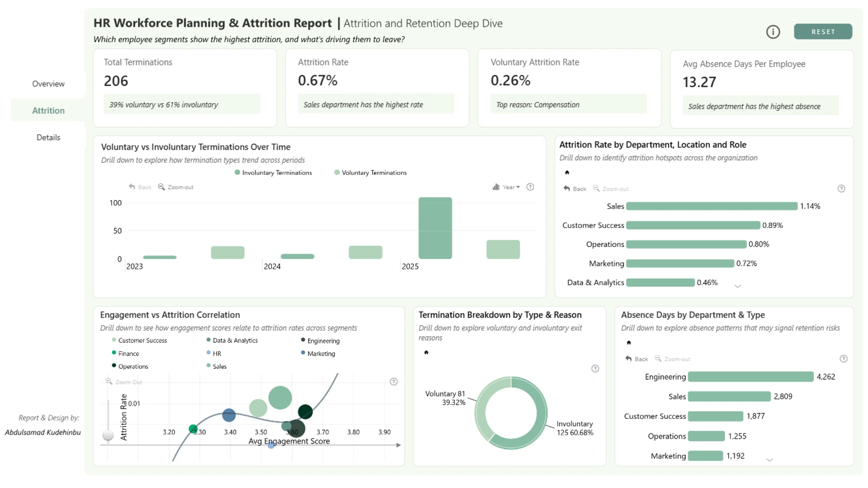Click Zoom-out in Absence Days chart
This screenshot has width=868, height=488.
click(673, 359)
